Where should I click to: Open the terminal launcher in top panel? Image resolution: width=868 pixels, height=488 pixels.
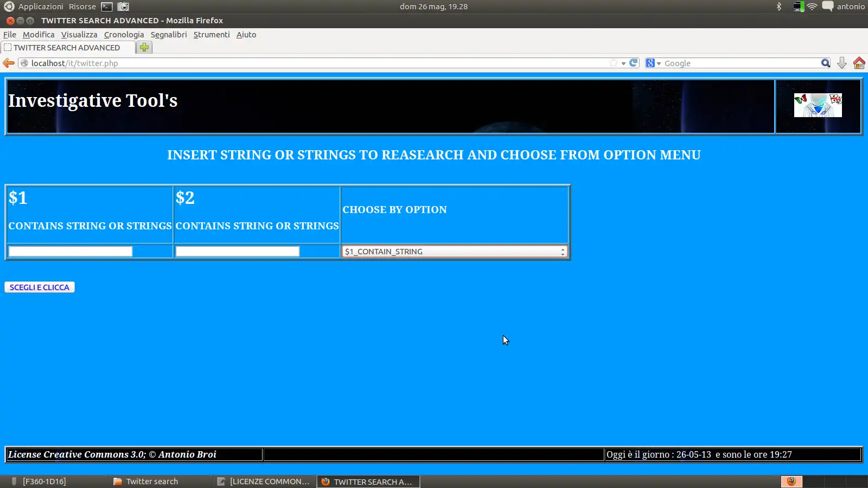[x=107, y=7]
